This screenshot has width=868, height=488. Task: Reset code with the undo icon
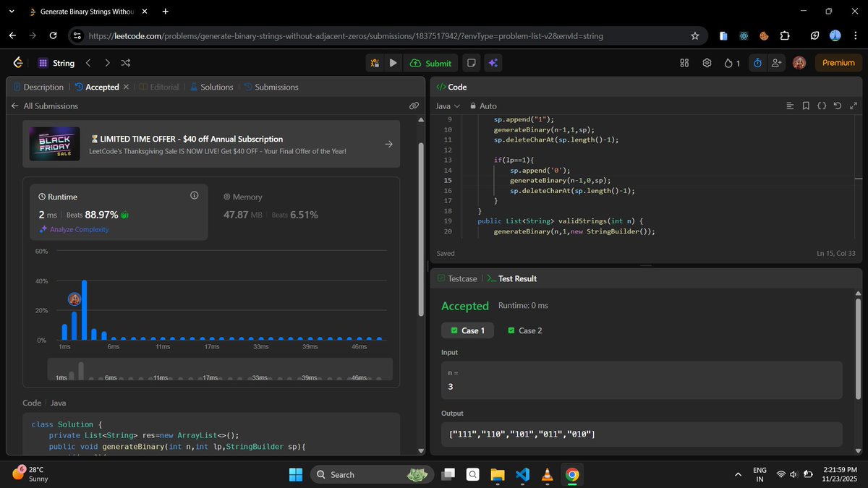coord(838,106)
